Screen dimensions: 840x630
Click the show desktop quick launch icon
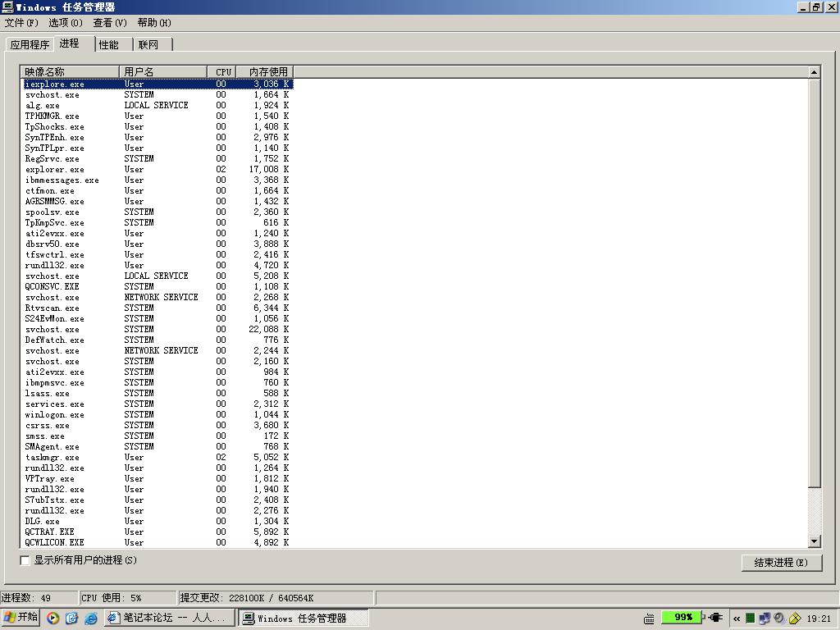coord(72,619)
